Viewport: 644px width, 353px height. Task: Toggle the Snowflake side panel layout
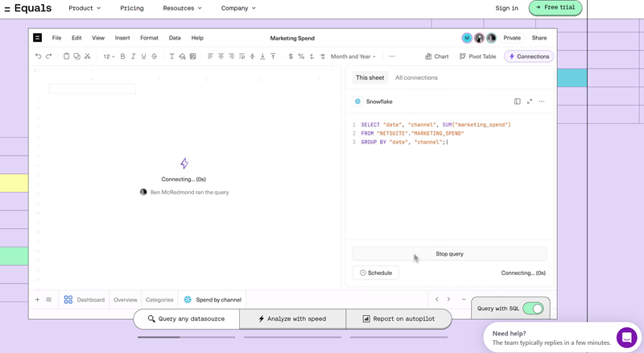(x=518, y=102)
